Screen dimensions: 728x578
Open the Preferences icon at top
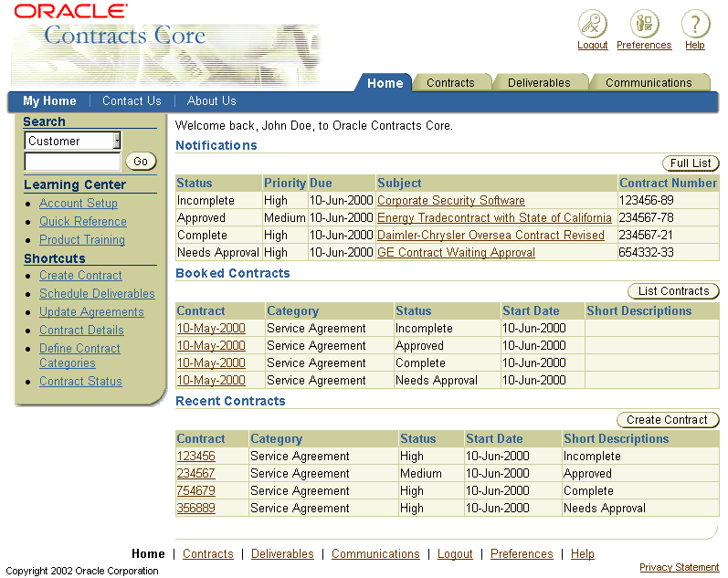point(644,24)
